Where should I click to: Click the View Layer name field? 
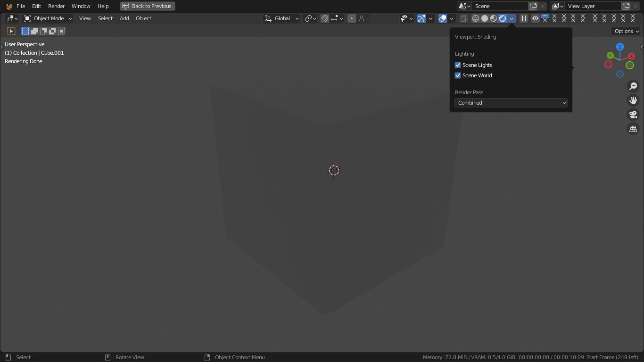click(593, 6)
